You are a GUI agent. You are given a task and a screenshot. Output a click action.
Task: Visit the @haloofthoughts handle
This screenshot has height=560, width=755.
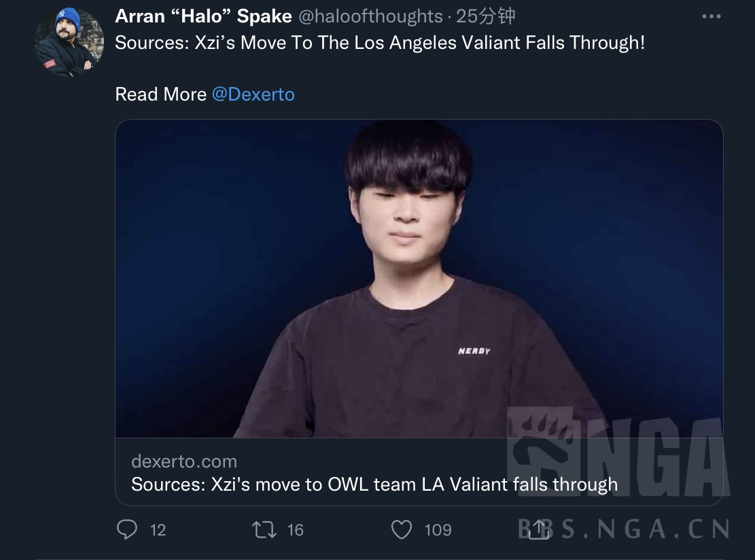[x=370, y=16]
